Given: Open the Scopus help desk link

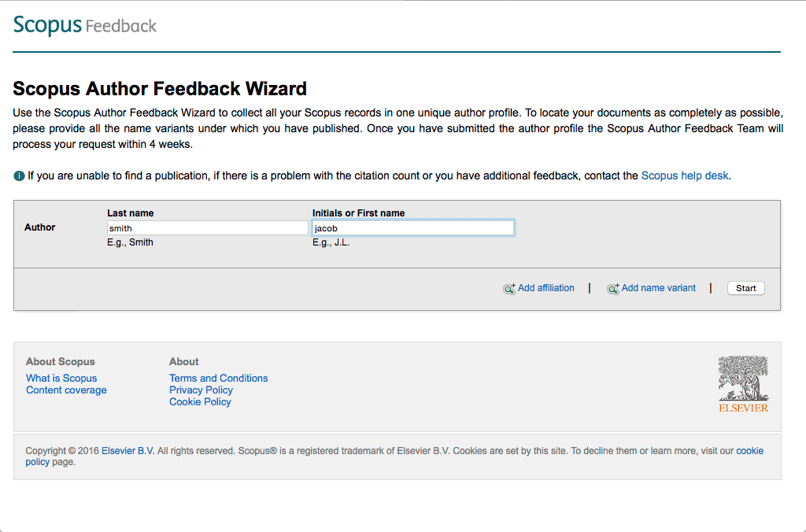Looking at the screenshot, I should (x=685, y=175).
